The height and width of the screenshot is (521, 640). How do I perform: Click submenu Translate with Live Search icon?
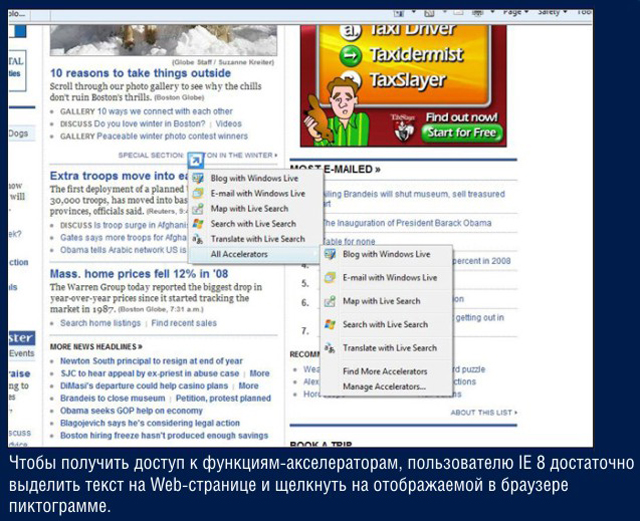(x=330, y=348)
